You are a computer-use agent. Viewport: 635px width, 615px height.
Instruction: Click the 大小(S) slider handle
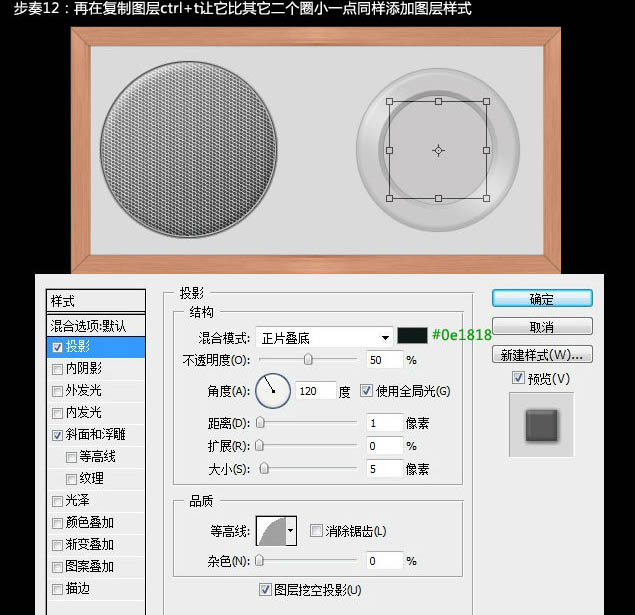tap(264, 468)
